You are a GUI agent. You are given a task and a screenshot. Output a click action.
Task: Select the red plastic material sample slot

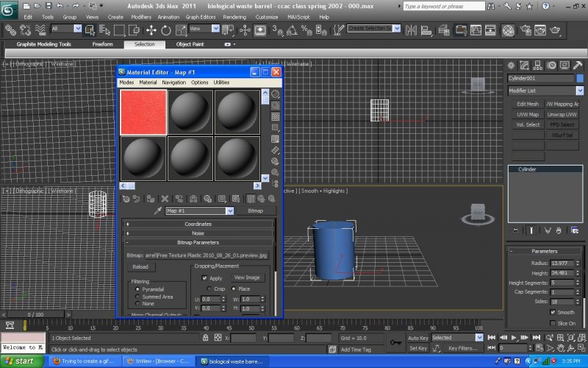click(143, 112)
